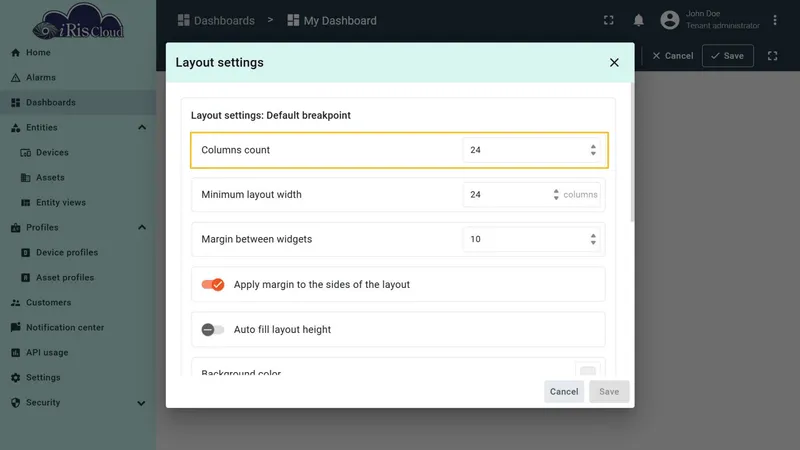Click the My Dashboard breadcrumb icon
This screenshot has height=450, width=800.
[x=293, y=20]
